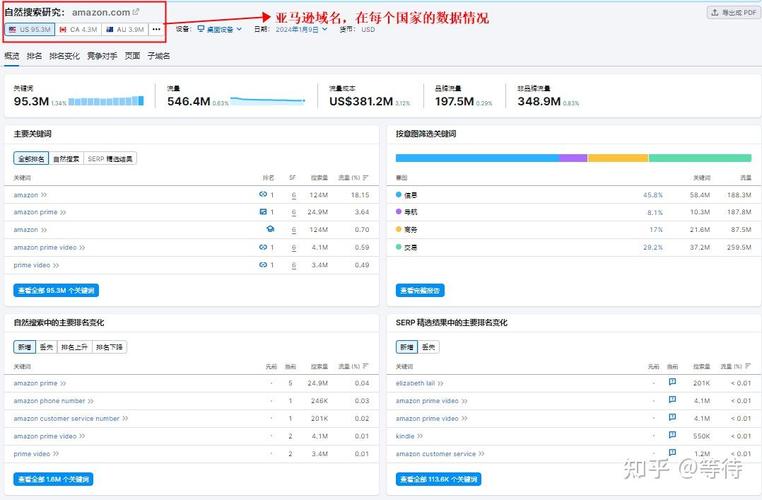This screenshot has width=762, height=500.
Task: Switch to the 排名变化 tab
Action: tap(64, 56)
